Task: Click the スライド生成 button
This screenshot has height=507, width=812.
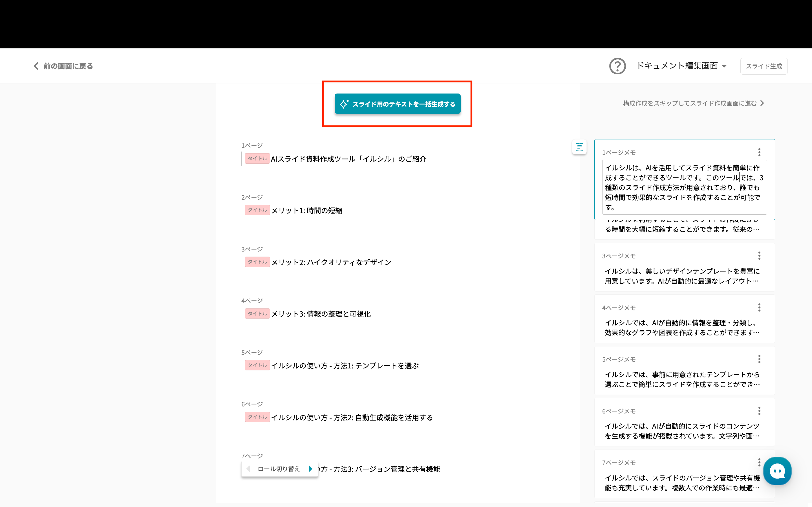Action: (764, 66)
